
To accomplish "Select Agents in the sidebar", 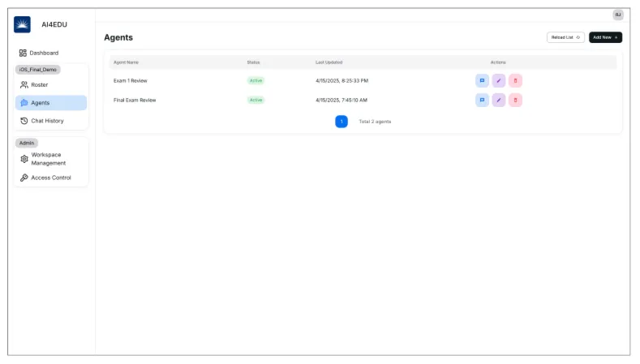I will tap(51, 103).
